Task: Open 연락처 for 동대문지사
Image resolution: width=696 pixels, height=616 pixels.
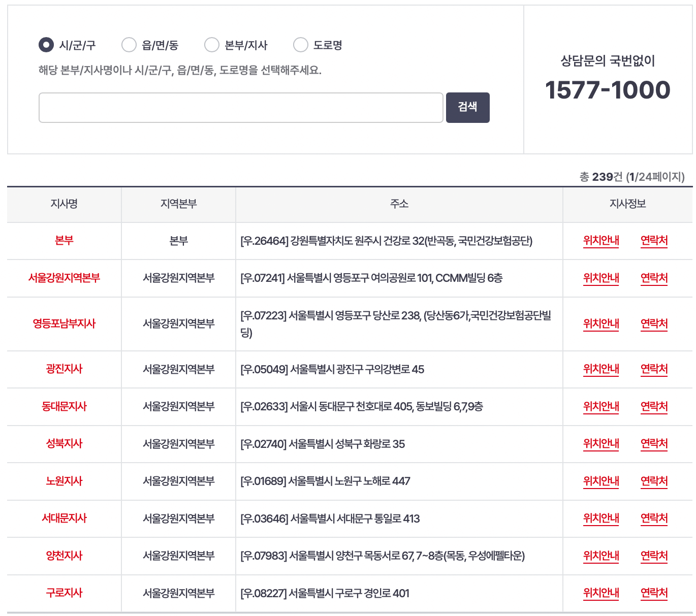Action: pos(654,406)
